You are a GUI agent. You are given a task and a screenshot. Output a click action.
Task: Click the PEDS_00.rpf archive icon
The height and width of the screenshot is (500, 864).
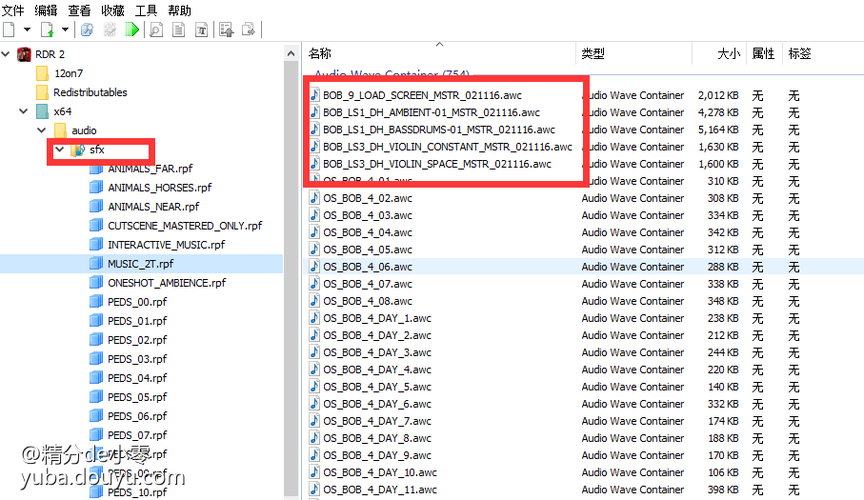[x=96, y=302]
